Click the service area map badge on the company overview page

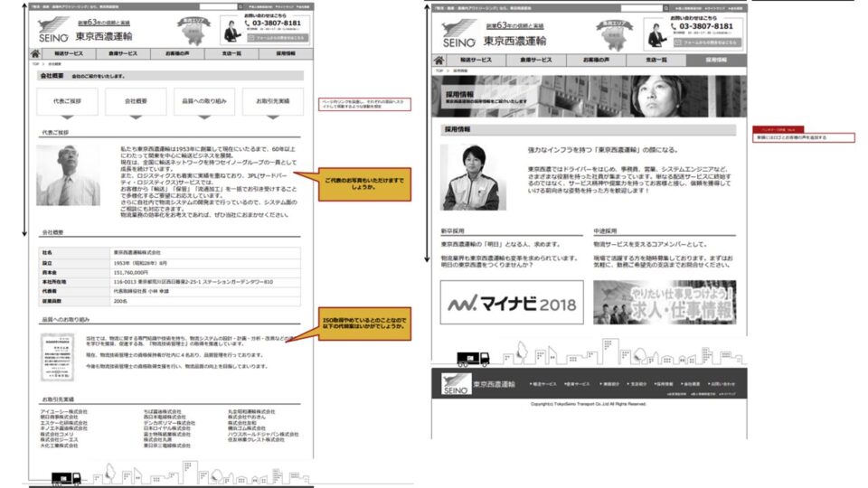tap(193, 30)
